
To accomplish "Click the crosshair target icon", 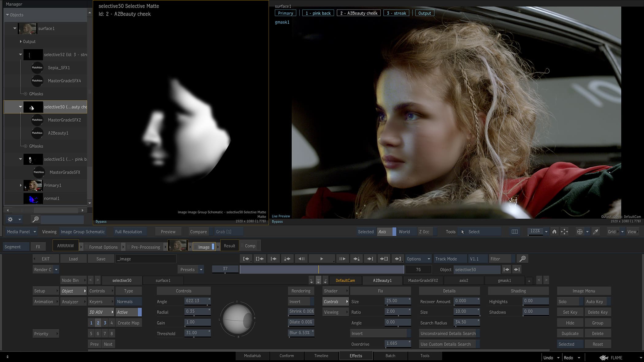I will click(x=580, y=232).
